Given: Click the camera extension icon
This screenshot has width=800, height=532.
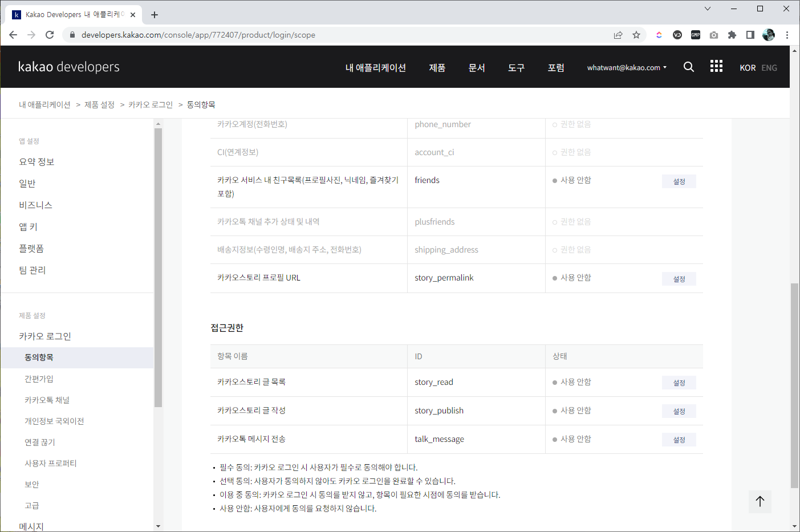Looking at the screenshot, I should click(x=714, y=35).
